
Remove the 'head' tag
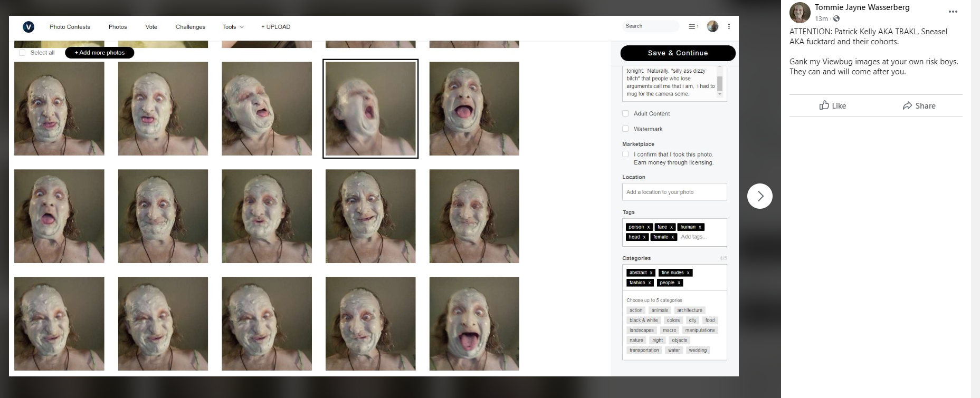(x=644, y=237)
